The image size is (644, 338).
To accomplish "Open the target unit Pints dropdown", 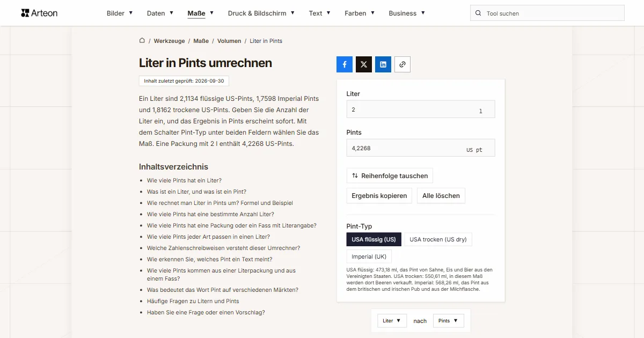I will [x=448, y=321].
